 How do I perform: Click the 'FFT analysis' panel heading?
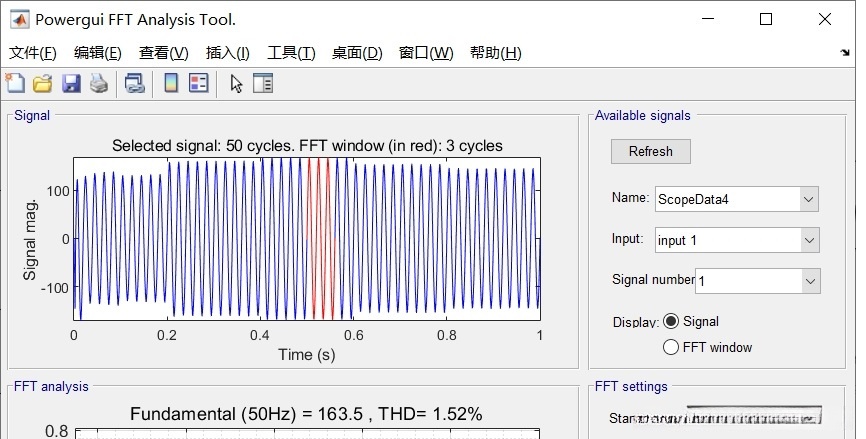click(51, 387)
